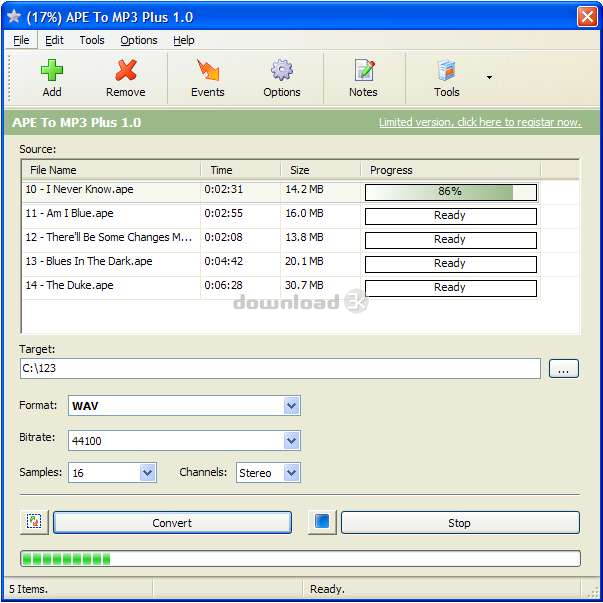Click the Stop button
The width and height of the screenshot is (603, 603).
point(460,523)
